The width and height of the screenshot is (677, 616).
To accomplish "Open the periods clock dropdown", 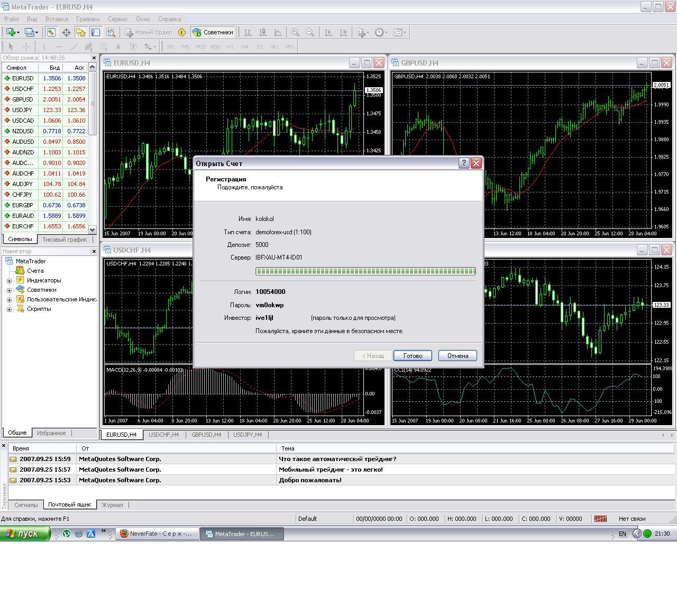I will (x=381, y=32).
